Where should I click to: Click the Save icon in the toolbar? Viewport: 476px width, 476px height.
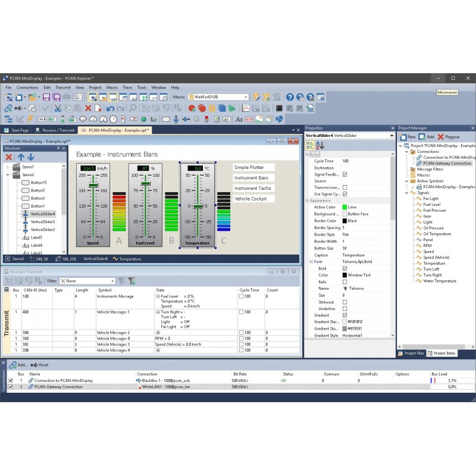point(46,97)
